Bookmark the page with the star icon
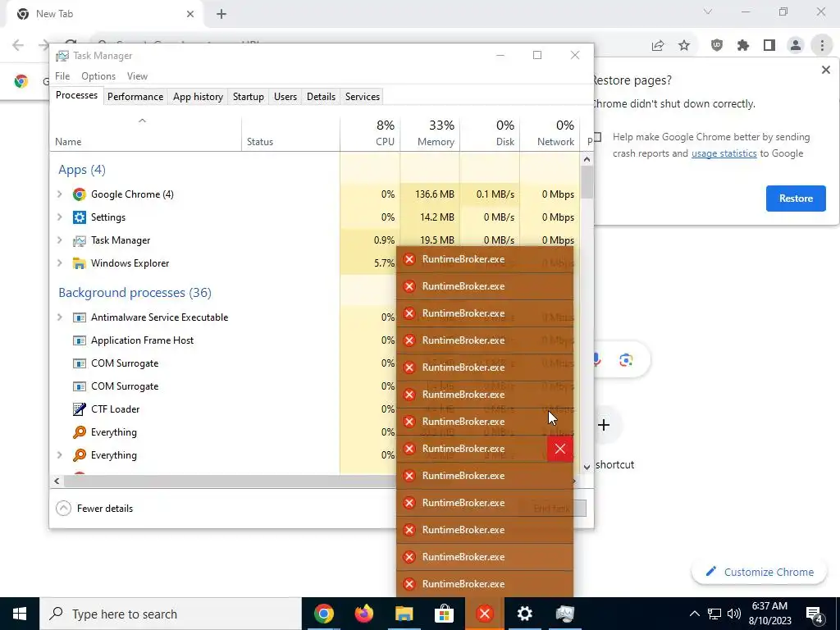The image size is (840, 630). pos(684,46)
